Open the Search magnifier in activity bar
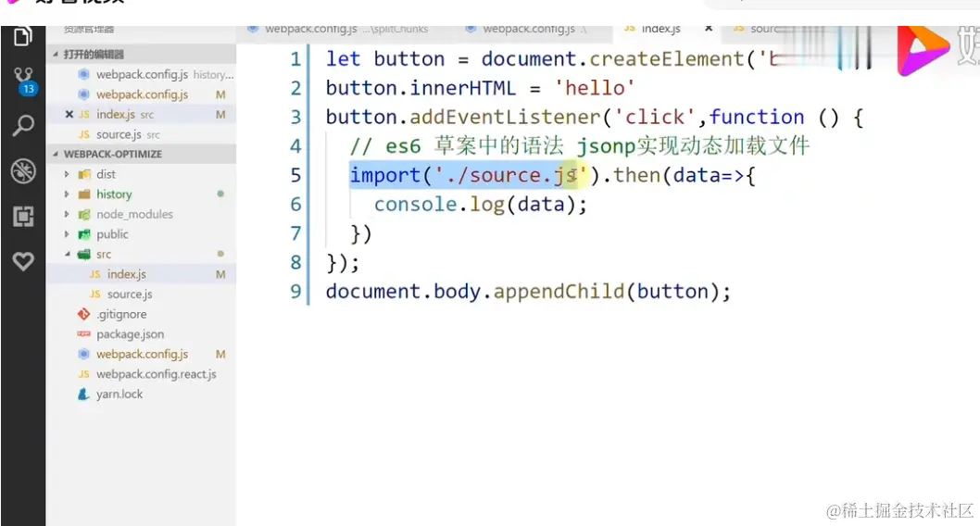 [x=23, y=126]
